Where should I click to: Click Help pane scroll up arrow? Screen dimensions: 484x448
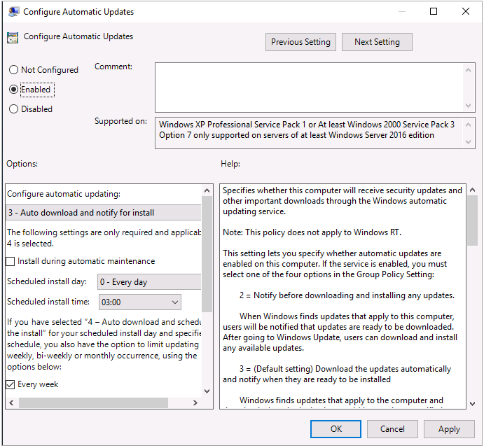pos(473,190)
